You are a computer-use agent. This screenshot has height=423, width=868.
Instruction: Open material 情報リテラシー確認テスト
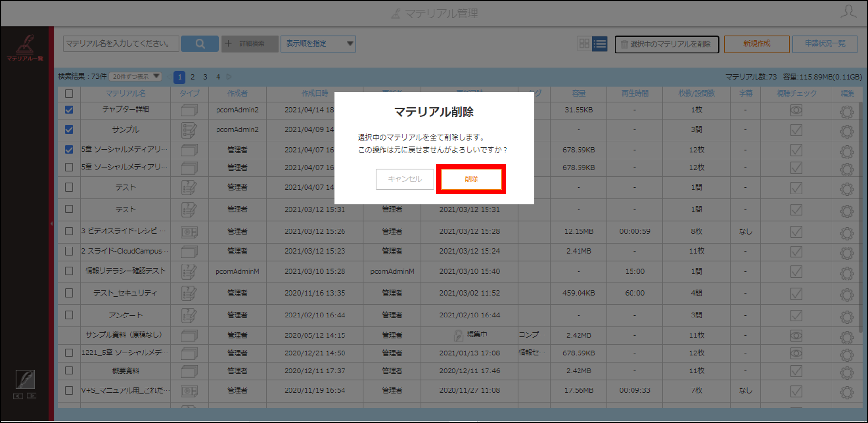pyautogui.click(x=126, y=271)
